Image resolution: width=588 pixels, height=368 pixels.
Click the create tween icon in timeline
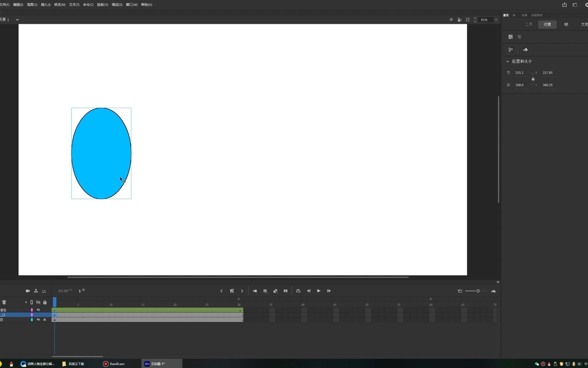coord(275,291)
